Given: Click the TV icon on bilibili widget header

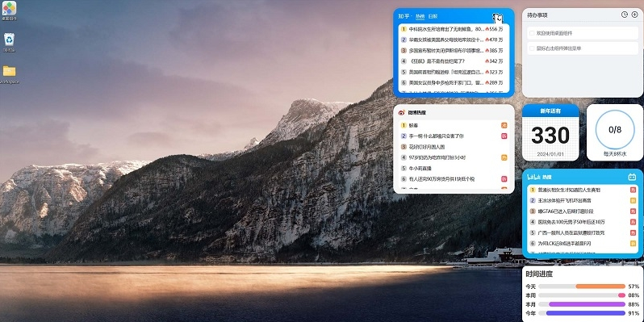Looking at the screenshot, I should 632,177.
